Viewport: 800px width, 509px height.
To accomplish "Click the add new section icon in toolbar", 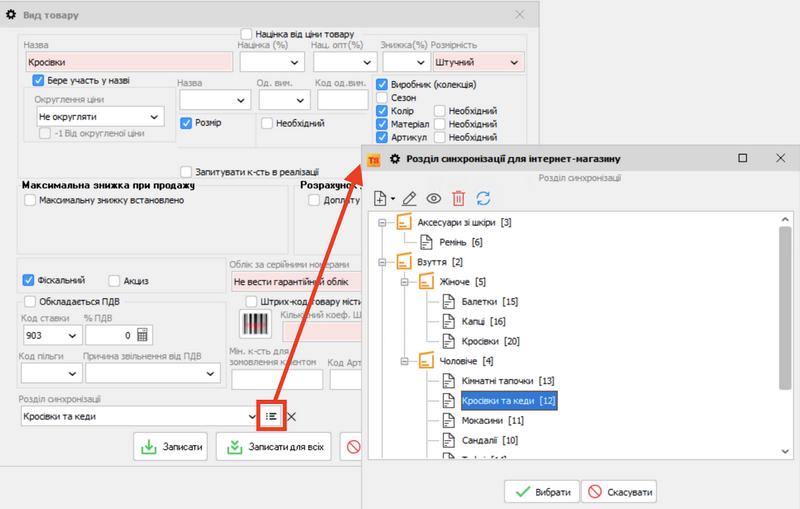I will click(381, 198).
